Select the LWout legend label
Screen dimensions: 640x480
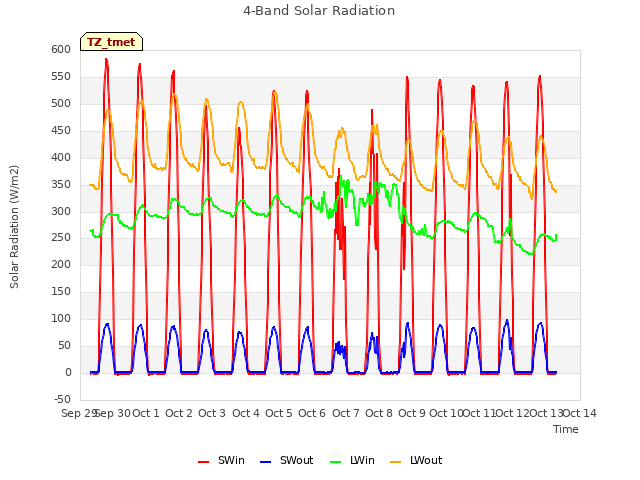pyautogui.click(x=426, y=460)
